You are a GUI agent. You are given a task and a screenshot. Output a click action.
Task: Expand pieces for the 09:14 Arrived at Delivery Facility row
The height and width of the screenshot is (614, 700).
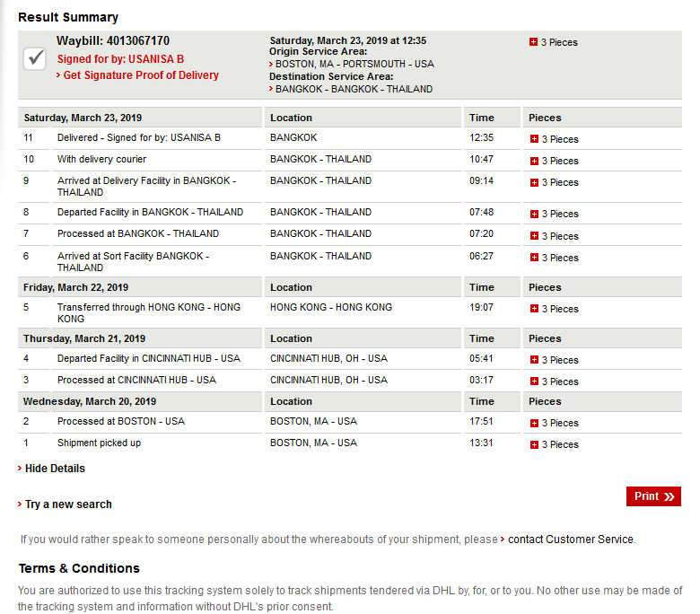tap(534, 182)
